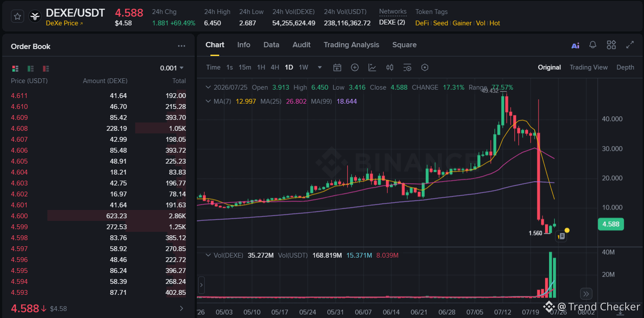644x318 pixels.
Task: Open technical indicators line-chart icon
Action: 372,67
